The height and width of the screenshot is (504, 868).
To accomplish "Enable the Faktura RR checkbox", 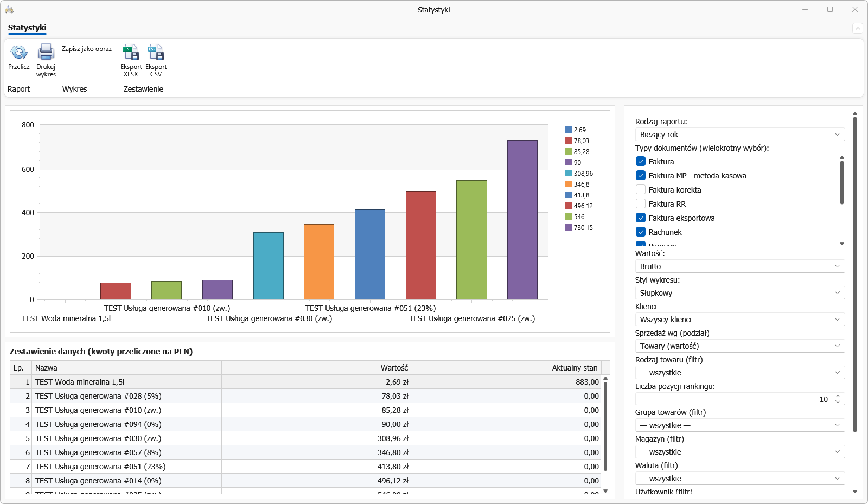I will coord(641,204).
